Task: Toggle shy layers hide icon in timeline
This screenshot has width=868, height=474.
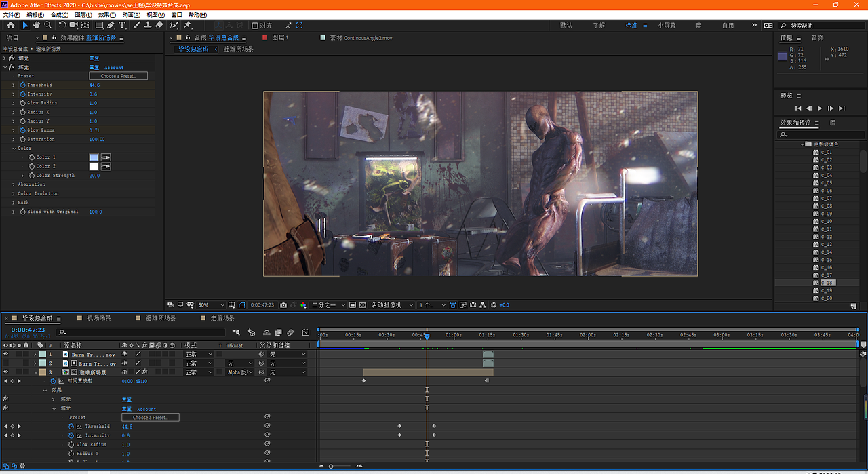Action: point(267,332)
